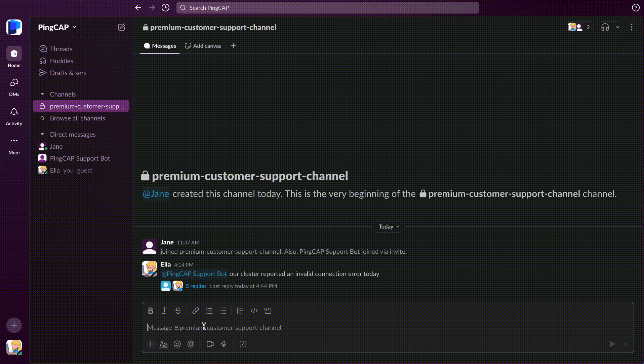The height and width of the screenshot is (364, 644).
Task: Open the 5 replies thread
Action: (x=196, y=286)
